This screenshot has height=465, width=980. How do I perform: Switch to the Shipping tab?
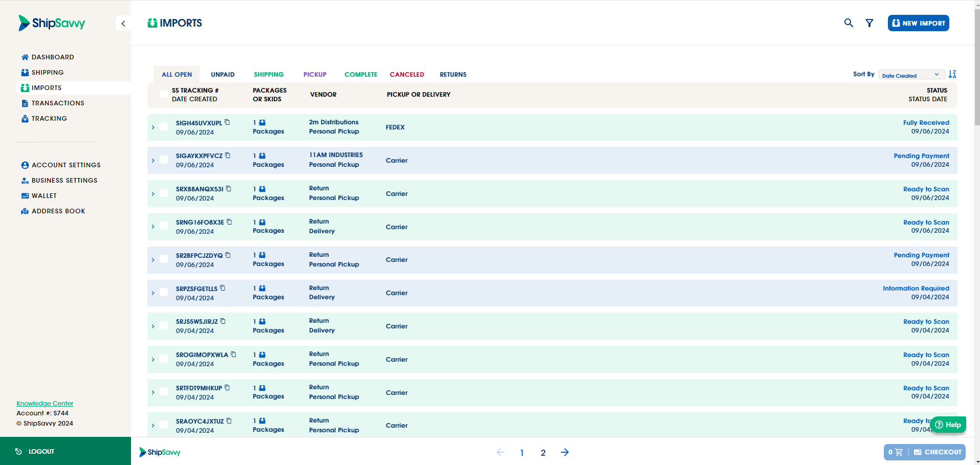[269, 75]
